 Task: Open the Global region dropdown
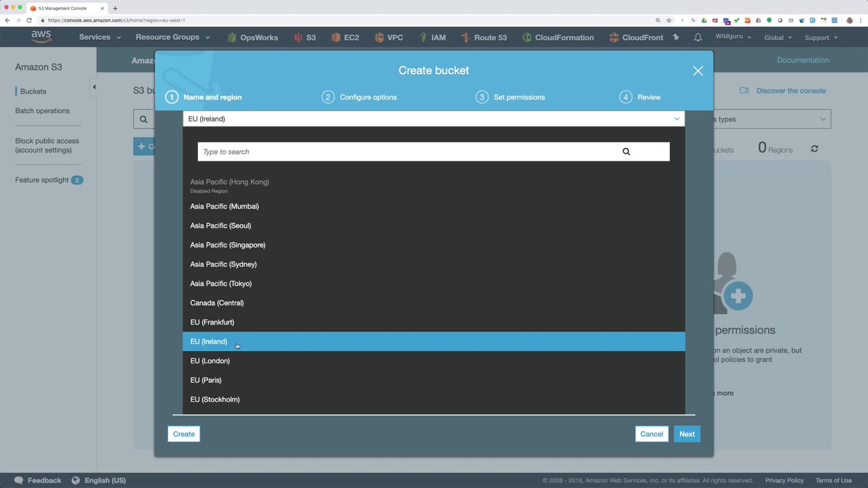[778, 37]
